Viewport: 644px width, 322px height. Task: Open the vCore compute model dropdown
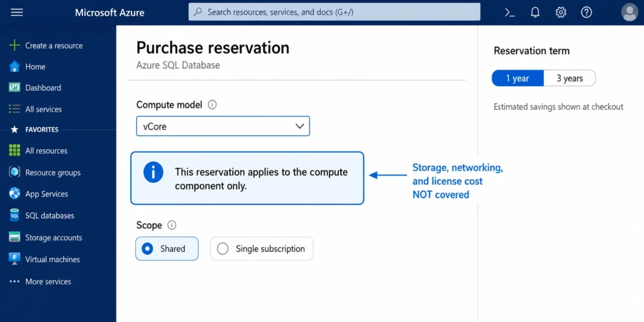(x=223, y=126)
